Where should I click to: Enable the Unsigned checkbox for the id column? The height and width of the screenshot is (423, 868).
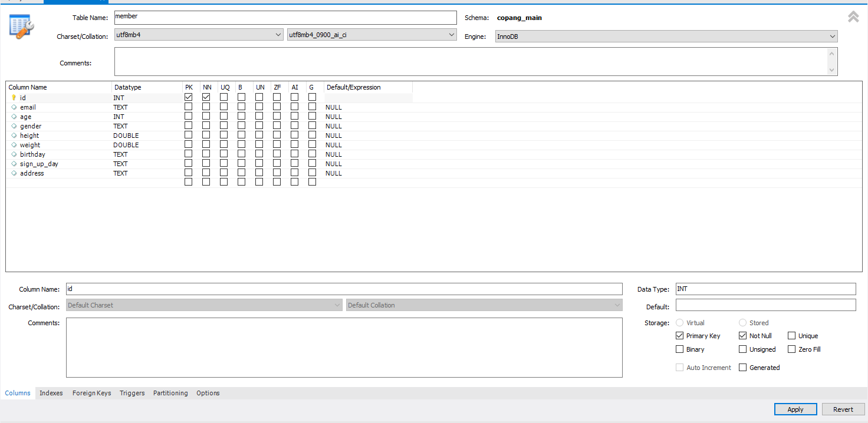tap(742, 349)
